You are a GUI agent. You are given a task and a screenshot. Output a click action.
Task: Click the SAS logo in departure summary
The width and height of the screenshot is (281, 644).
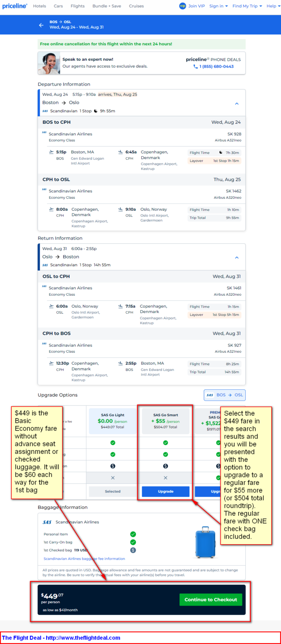click(x=45, y=111)
